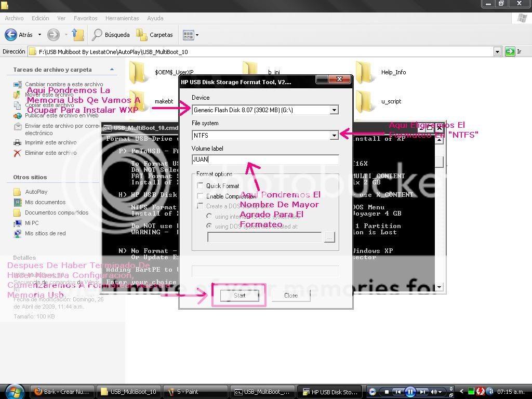Show the Carpetas folder pane
This screenshot has height=399, width=532.
point(154,35)
